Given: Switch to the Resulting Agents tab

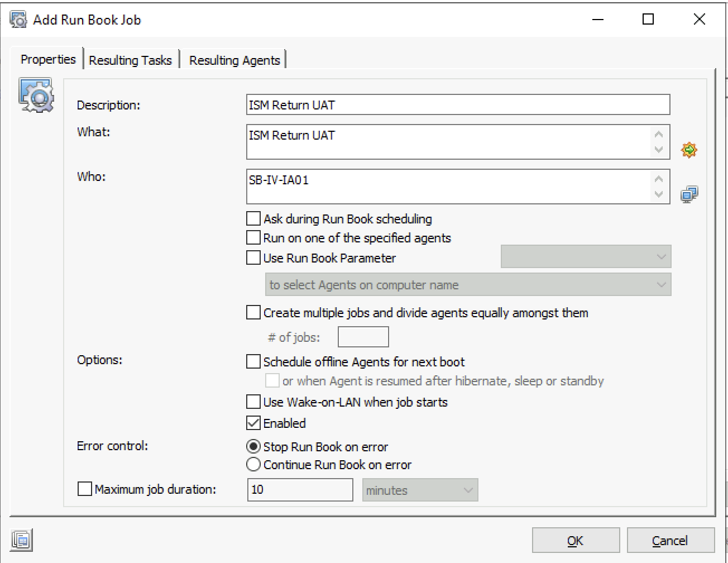Looking at the screenshot, I should (x=234, y=60).
